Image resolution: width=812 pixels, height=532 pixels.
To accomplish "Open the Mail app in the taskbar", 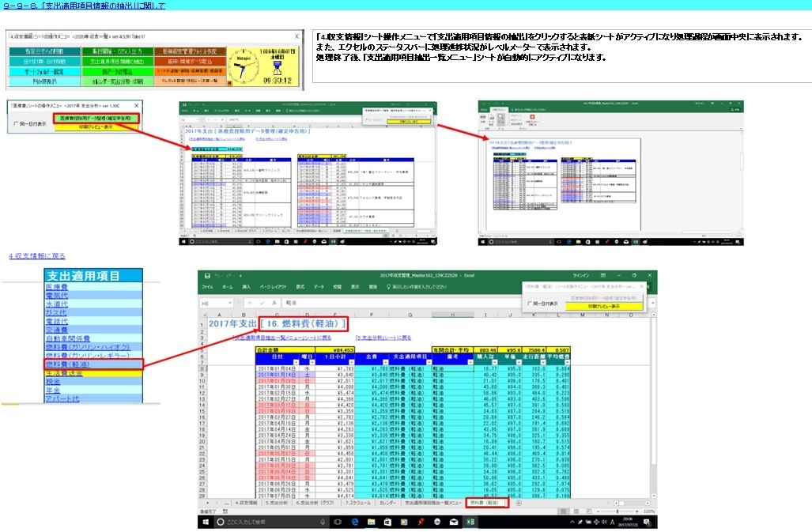I will tap(454, 522).
